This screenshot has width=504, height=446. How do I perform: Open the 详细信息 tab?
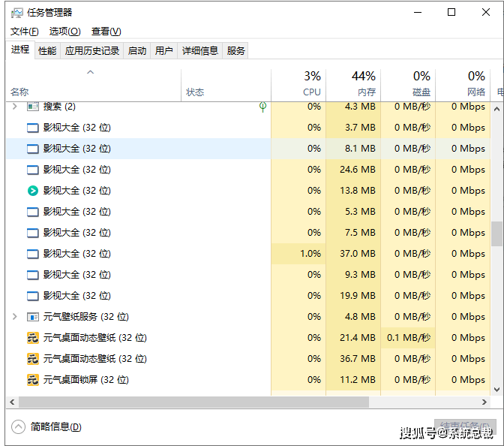(200, 50)
